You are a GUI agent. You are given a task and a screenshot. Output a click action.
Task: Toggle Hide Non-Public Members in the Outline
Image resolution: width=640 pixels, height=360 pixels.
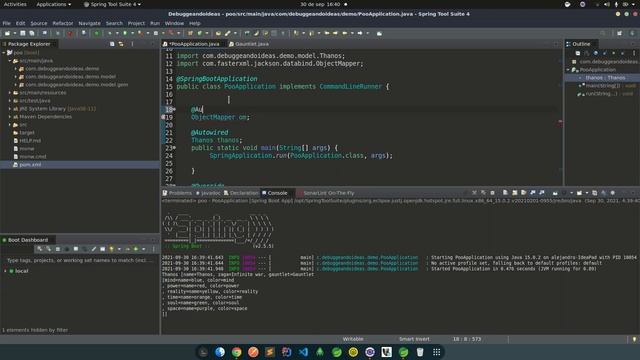tap(613, 53)
